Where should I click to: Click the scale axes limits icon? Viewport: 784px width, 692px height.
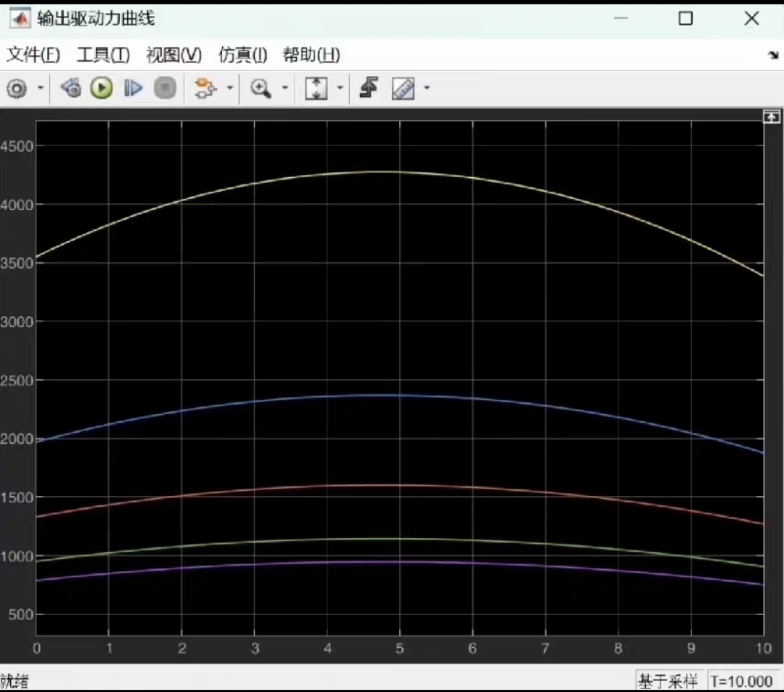[316, 89]
